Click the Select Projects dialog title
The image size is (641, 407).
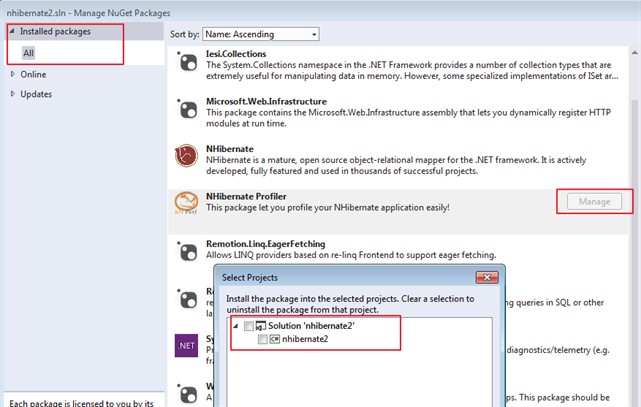coord(250,277)
